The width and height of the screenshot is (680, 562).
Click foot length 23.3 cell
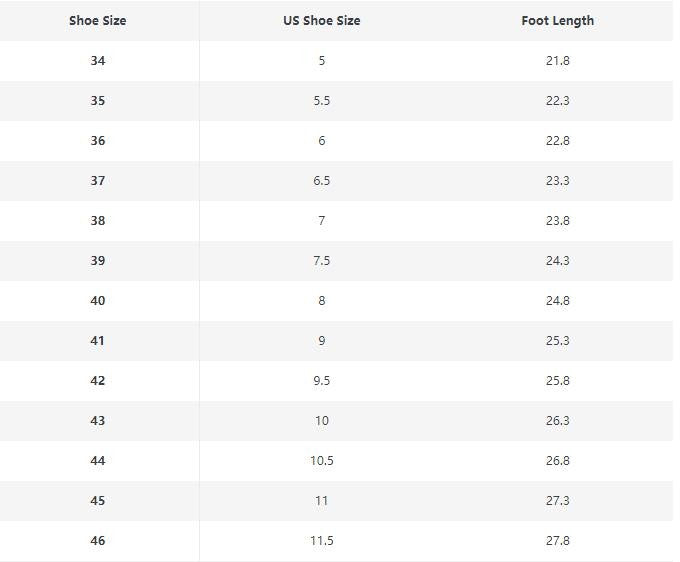pyautogui.click(x=558, y=181)
